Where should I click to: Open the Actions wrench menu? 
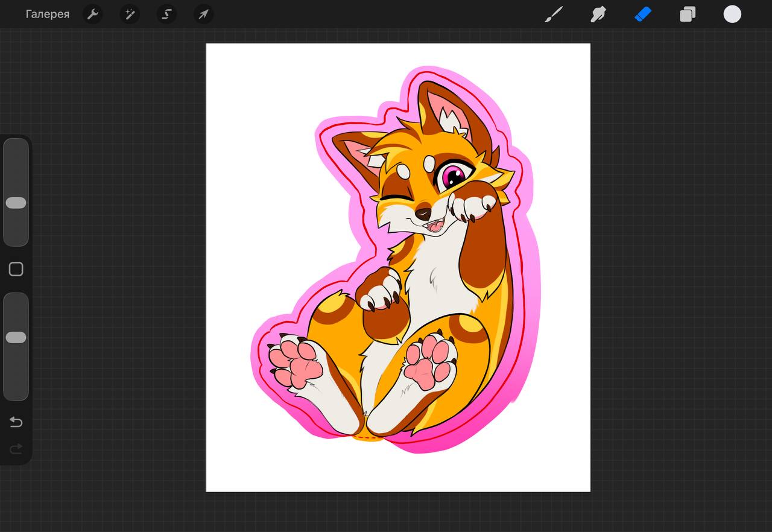click(x=93, y=14)
